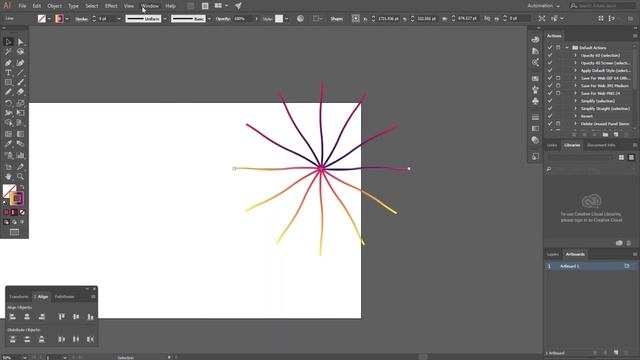Open the File menu
640x360 pixels.
(22, 6)
